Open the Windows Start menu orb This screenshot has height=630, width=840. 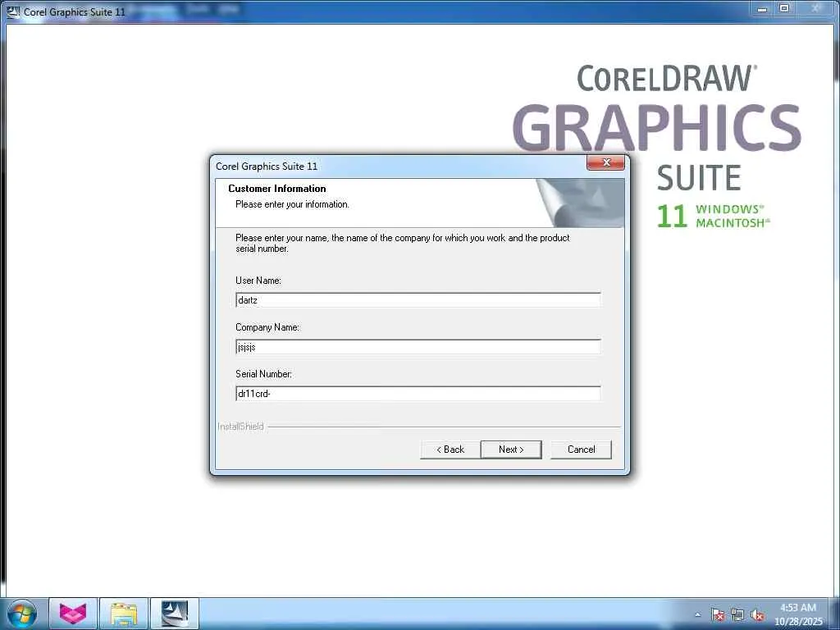coord(22,614)
